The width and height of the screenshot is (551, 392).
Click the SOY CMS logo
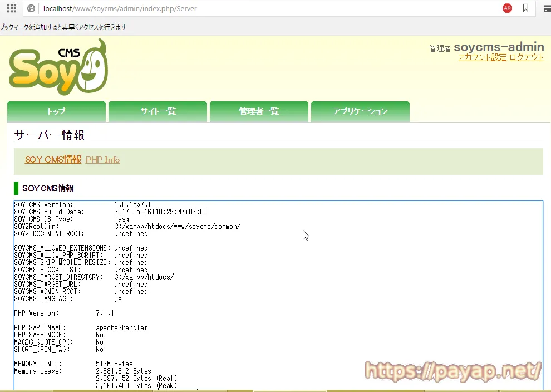(57, 67)
